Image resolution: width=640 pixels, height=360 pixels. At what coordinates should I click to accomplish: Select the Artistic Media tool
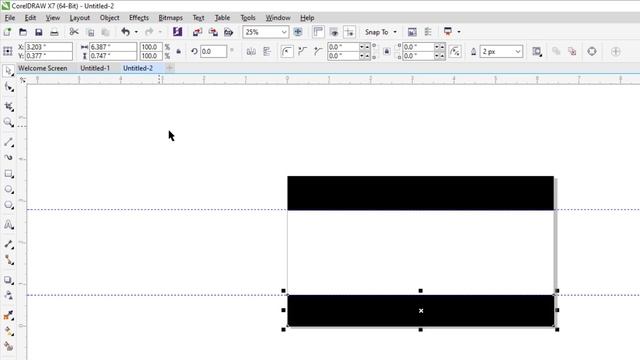pyautogui.click(x=9, y=157)
